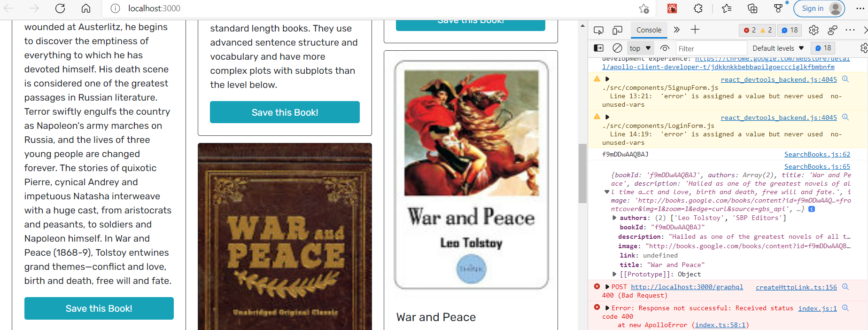This screenshot has height=330, width=868.
Task: Reload the page with the refresh icon
Action: [x=60, y=8]
